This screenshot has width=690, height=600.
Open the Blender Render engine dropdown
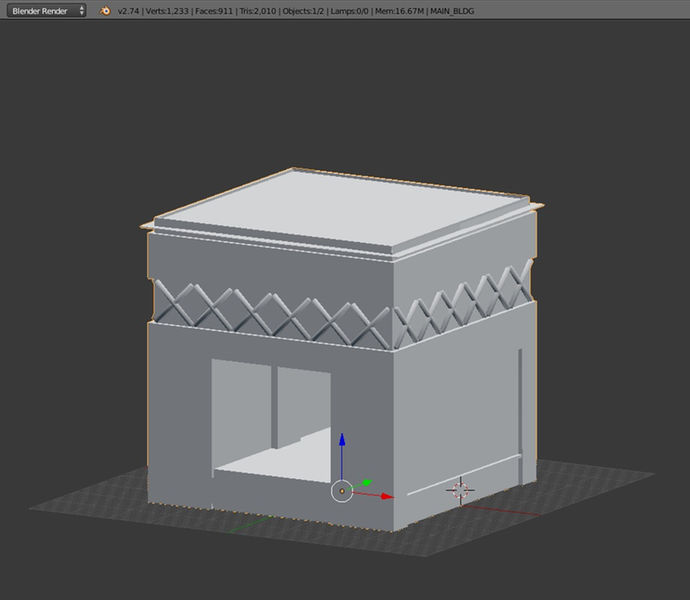pos(48,10)
